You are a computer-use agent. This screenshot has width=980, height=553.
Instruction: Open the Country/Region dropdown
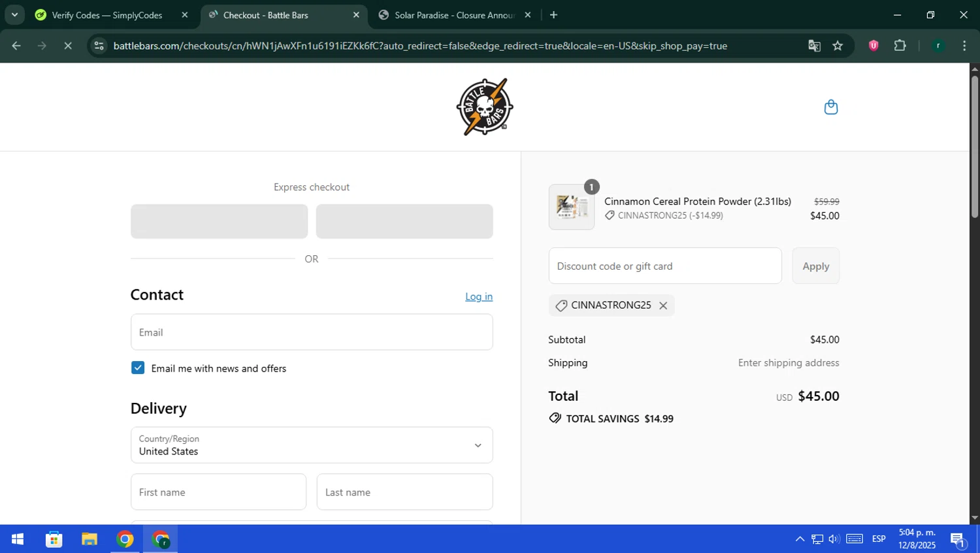click(312, 445)
